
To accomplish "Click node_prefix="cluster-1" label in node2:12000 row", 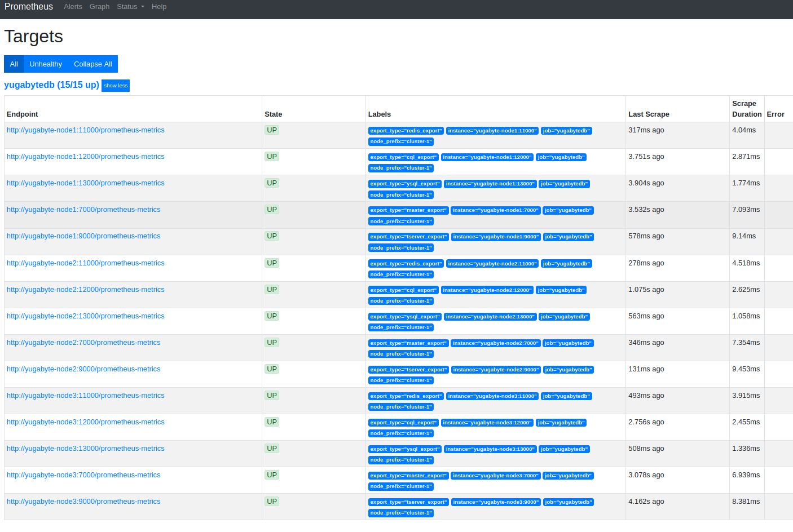I will [401, 301].
